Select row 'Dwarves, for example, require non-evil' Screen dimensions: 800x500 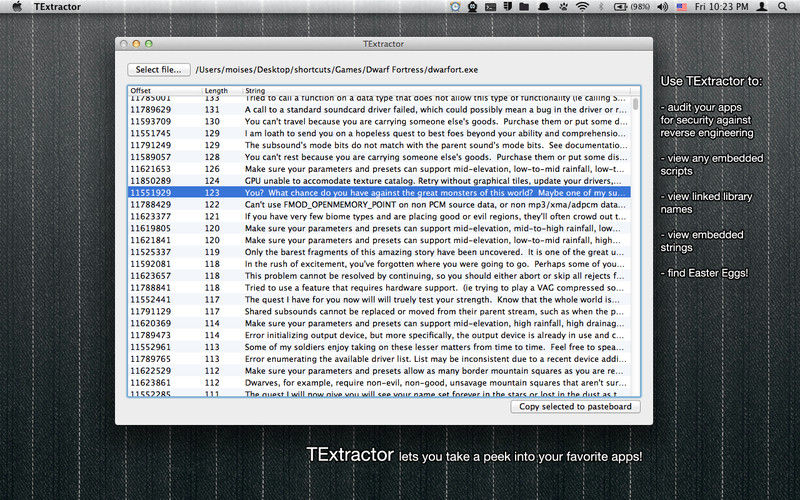tap(379, 383)
